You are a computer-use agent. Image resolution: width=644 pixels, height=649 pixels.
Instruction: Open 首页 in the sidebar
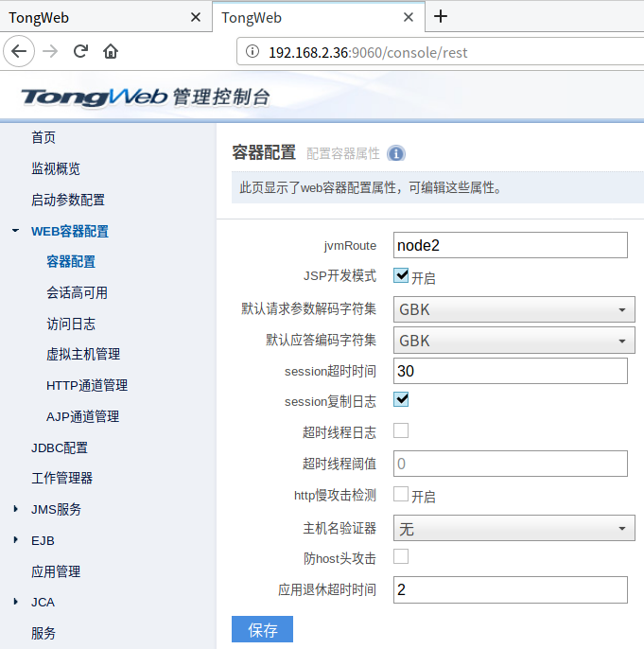[x=44, y=137]
